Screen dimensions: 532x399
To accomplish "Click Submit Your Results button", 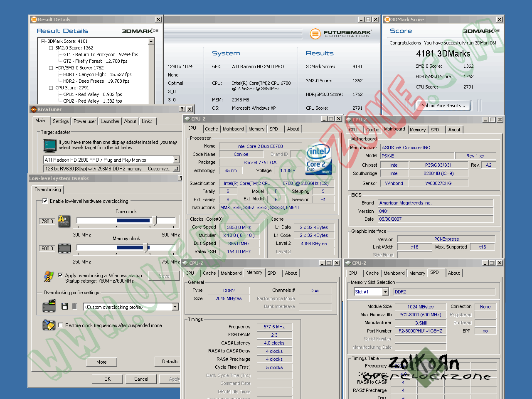I will click(x=443, y=106).
